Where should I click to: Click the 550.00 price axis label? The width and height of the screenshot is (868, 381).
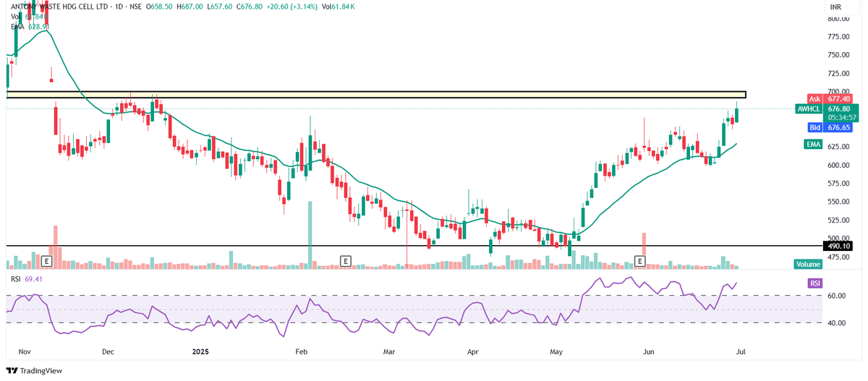[x=839, y=202]
